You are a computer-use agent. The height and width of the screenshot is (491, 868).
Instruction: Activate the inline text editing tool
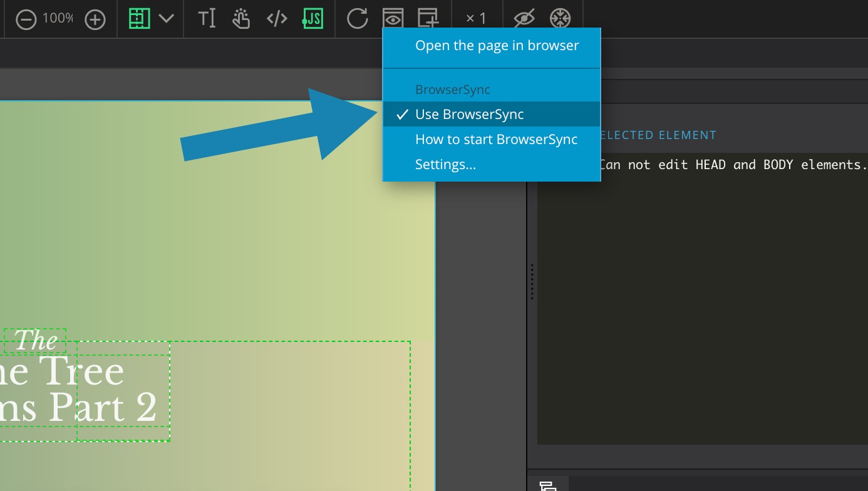coord(207,19)
